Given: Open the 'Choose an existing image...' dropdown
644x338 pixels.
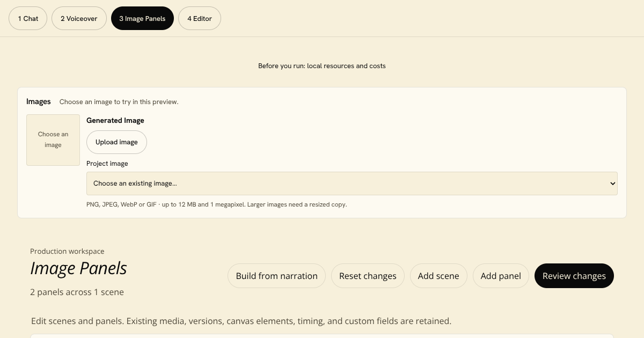Looking at the screenshot, I should coord(352,183).
